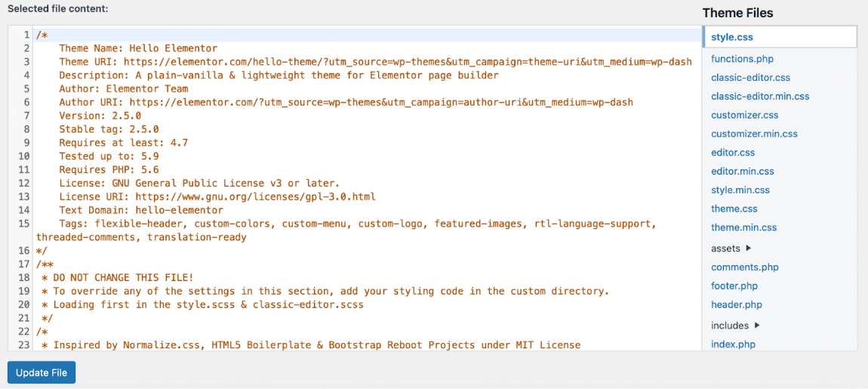This screenshot has height=389, width=868.
Task: Click the DO NOT CHANGE THIS FILE comment line
Action: [123, 278]
